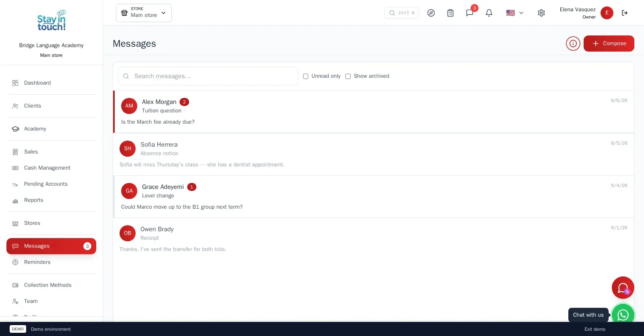The image size is (644, 336).
Task: Open Pending Accounts section
Action: [x=52, y=184]
